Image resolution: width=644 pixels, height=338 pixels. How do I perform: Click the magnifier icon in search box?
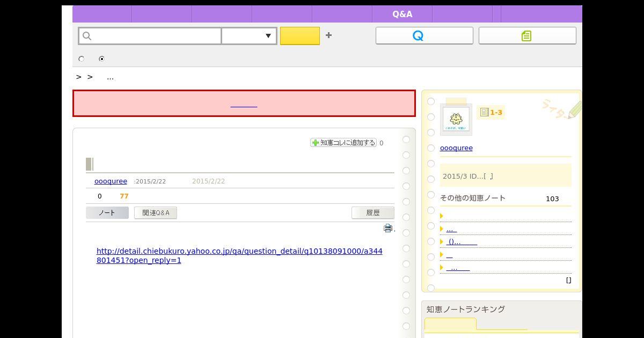pyautogui.click(x=87, y=36)
